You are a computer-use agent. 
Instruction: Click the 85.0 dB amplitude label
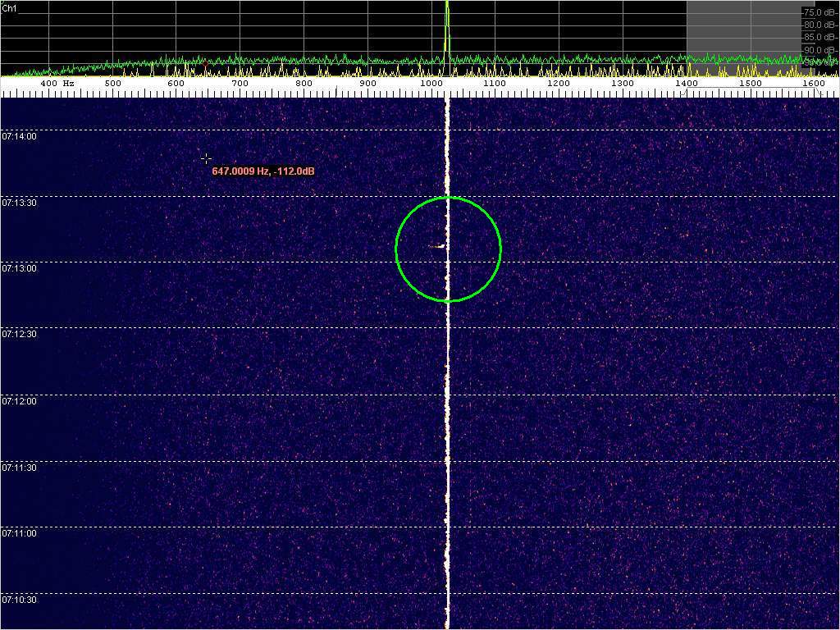coord(819,37)
